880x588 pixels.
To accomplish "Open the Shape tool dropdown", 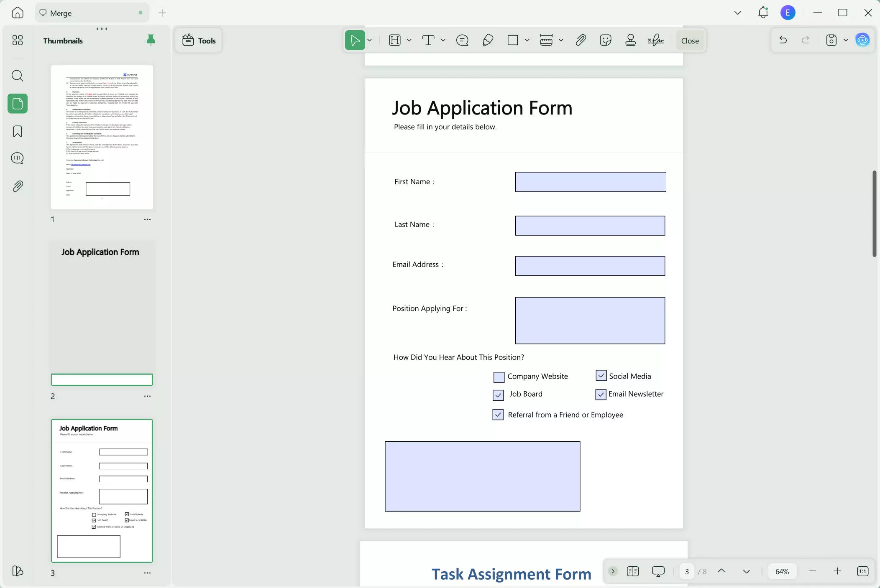I will click(526, 40).
